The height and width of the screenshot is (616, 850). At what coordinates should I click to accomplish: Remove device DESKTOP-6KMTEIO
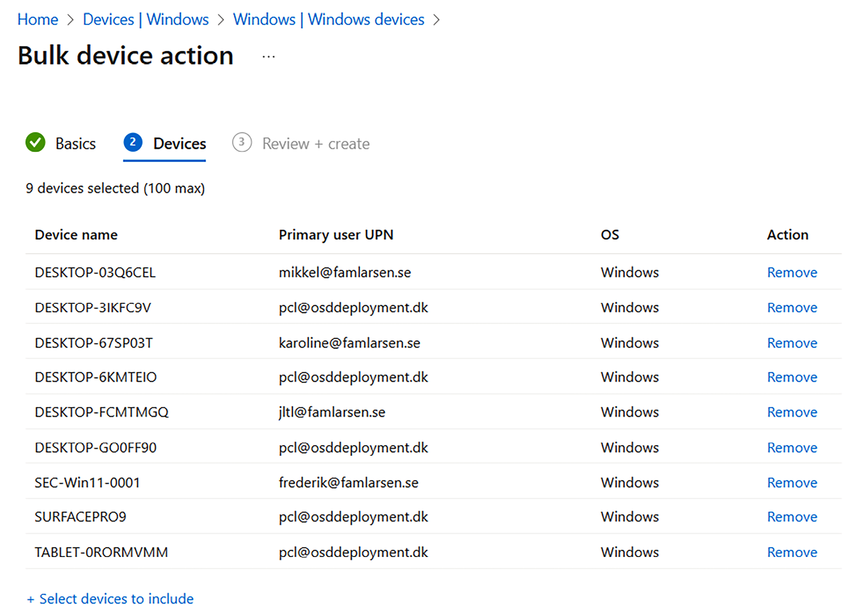coord(792,377)
